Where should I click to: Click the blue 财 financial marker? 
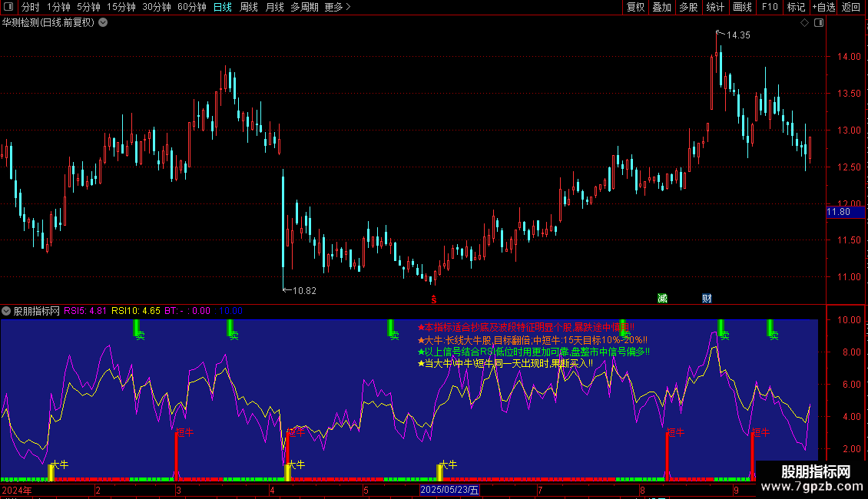click(707, 299)
